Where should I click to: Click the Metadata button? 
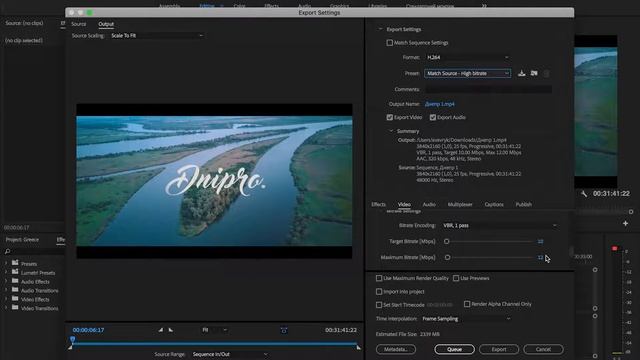click(x=396, y=349)
